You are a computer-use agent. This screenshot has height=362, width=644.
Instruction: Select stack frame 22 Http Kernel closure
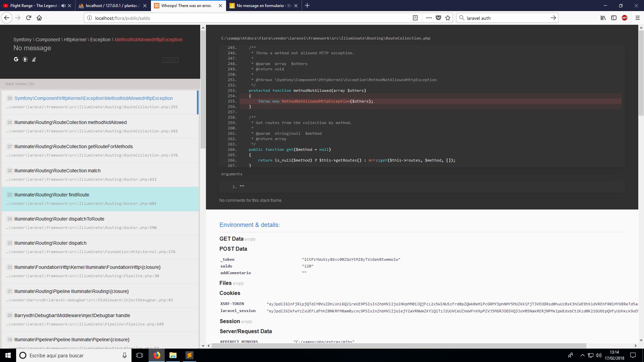[x=100, y=271]
